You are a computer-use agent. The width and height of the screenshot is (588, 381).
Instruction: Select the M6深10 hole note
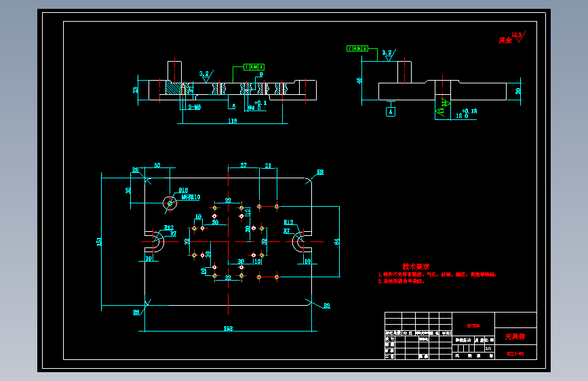191,197
